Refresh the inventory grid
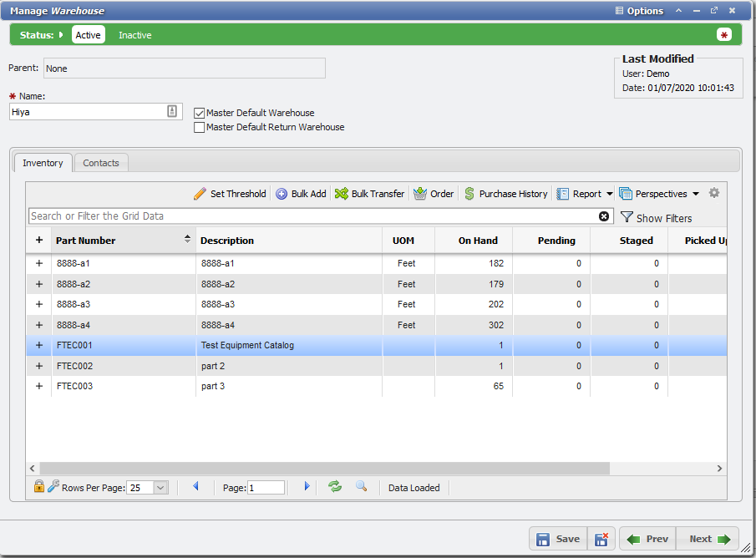 coord(335,487)
